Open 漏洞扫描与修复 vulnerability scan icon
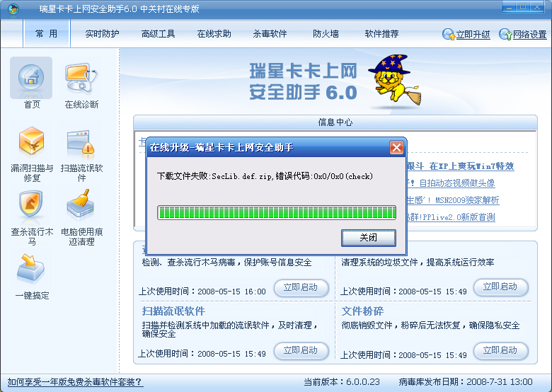 (32, 142)
